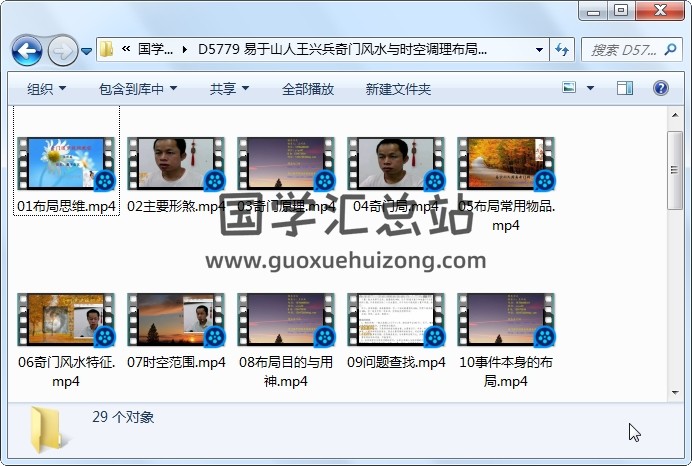Select 01布局思维.mp4 thumbnail

pos(66,164)
